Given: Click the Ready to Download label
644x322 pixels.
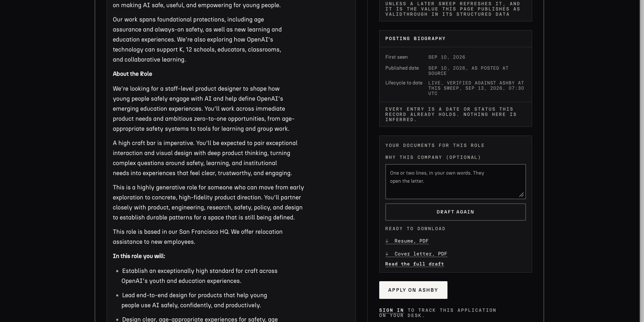Looking at the screenshot, I should tap(415, 229).
